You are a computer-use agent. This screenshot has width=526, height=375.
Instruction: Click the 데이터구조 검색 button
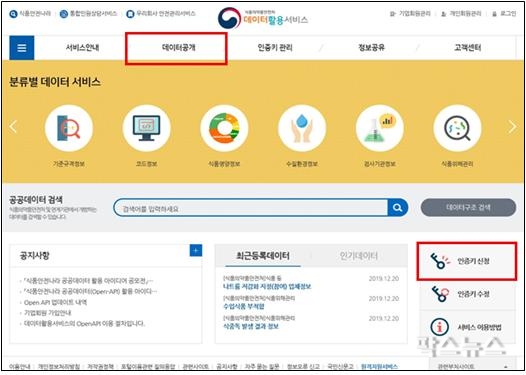click(468, 207)
